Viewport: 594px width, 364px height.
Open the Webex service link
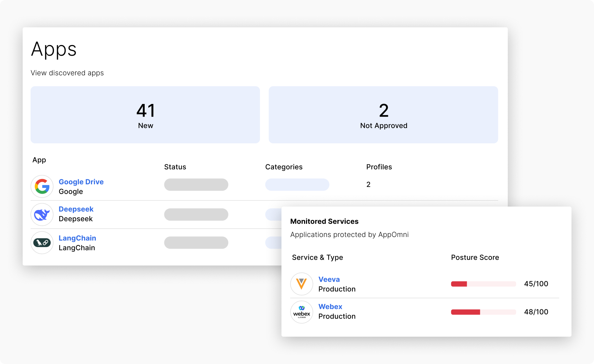(330, 307)
